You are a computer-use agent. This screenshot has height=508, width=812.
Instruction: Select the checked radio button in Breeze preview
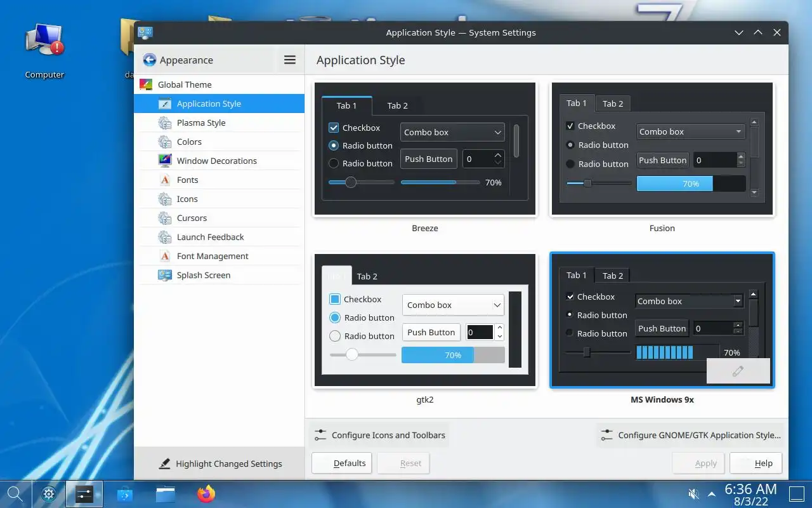pyautogui.click(x=334, y=145)
